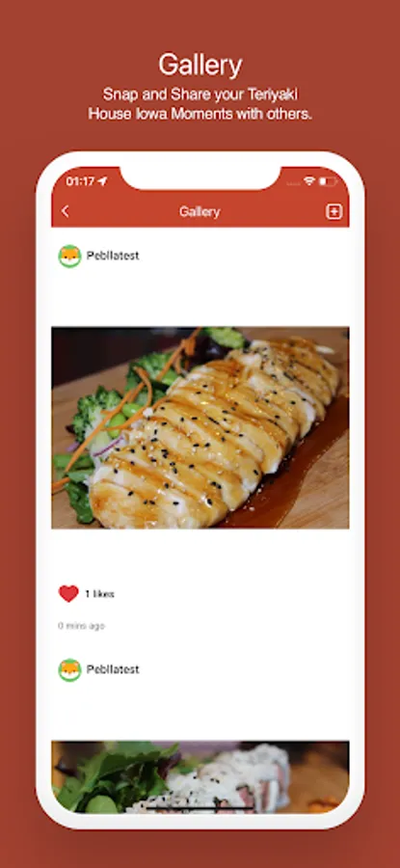400x868 pixels.
Task: Tap the cellular signal dots icon
Action: point(294,183)
